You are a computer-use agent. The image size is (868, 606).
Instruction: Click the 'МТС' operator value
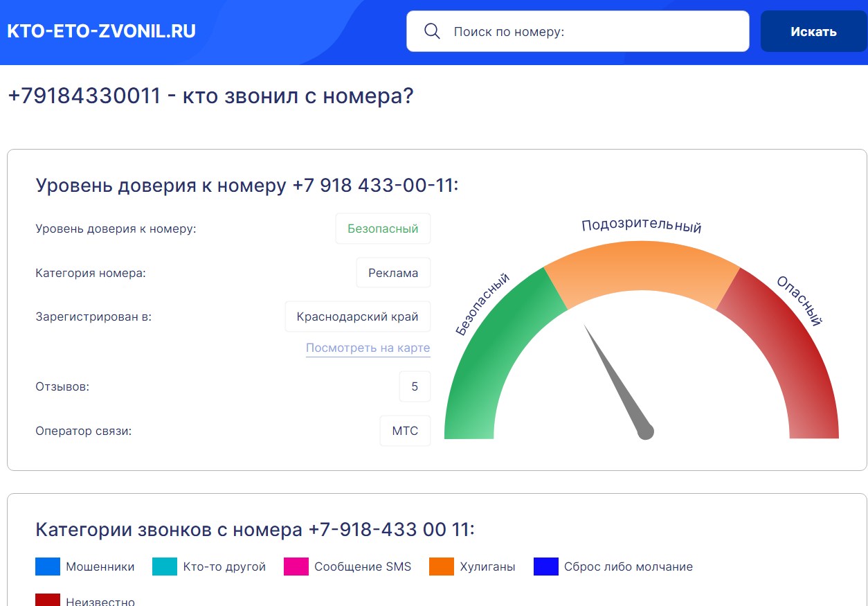(x=405, y=431)
